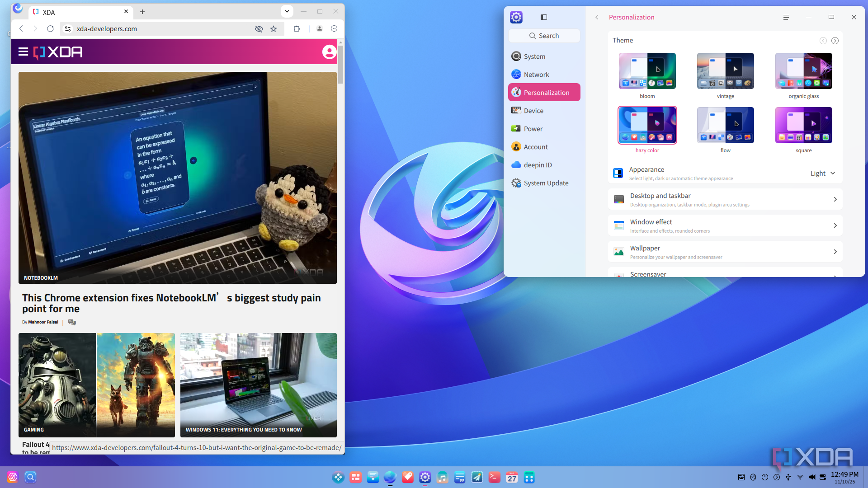This screenshot has height=488, width=868.
Task: Open the music player in the dock
Action: [x=442, y=477]
